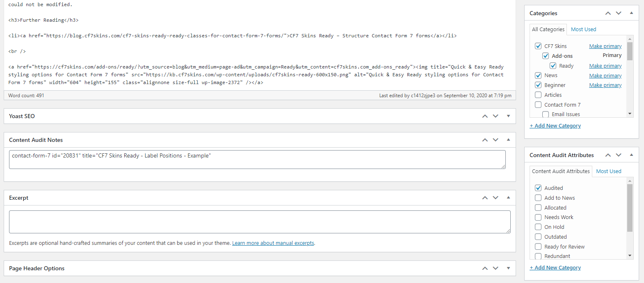Move Page Header Options panel up
The width and height of the screenshot is (644, 283).
point(485,268)
